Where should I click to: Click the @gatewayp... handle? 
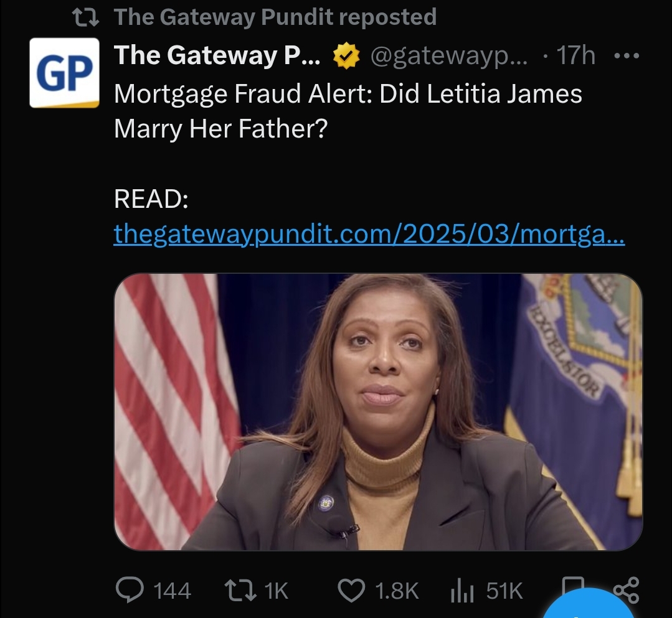coord(448,57)
